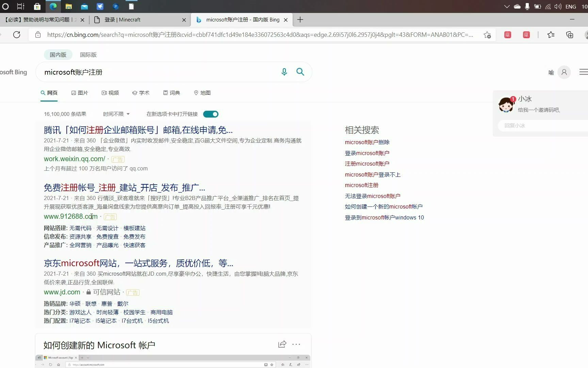Click www.912688.com green URL

[x=71, y=216]
